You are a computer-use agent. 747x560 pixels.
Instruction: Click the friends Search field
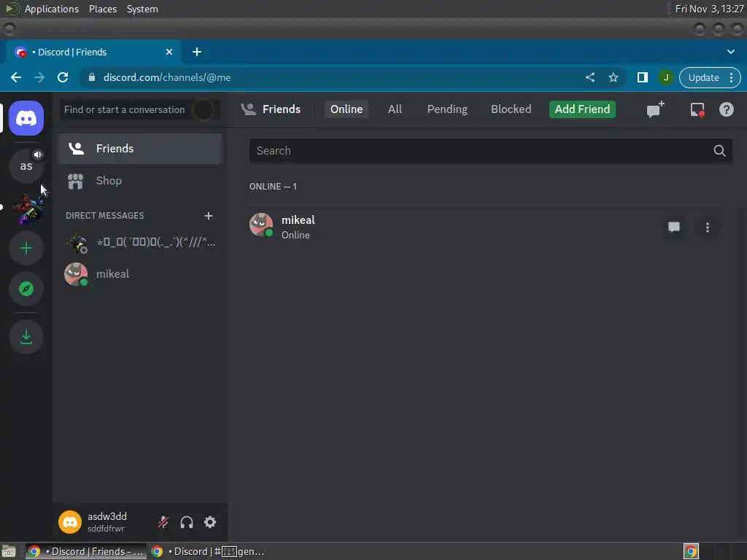pos(490,151)
